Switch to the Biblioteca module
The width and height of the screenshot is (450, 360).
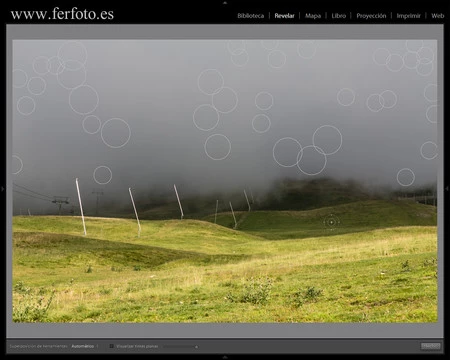coord(250,16)
